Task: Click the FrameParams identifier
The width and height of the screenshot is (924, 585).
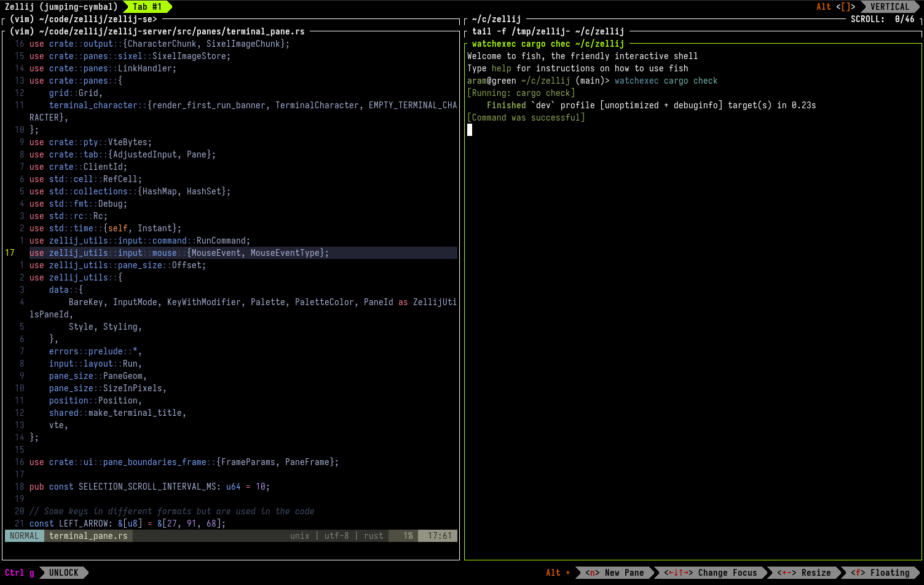Action: pos(248,462)
